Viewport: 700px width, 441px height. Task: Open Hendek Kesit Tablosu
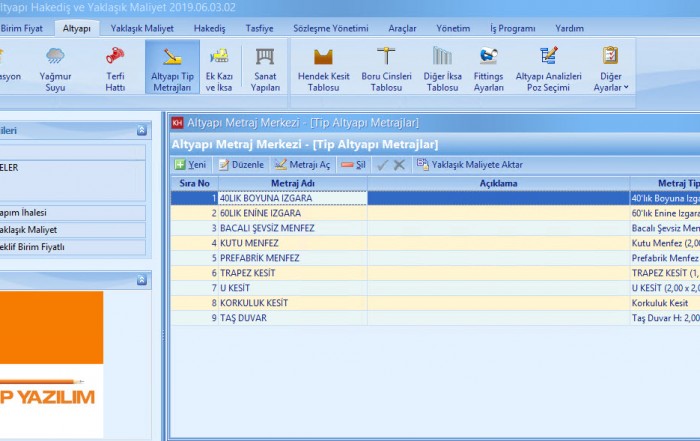click(323, 67)
